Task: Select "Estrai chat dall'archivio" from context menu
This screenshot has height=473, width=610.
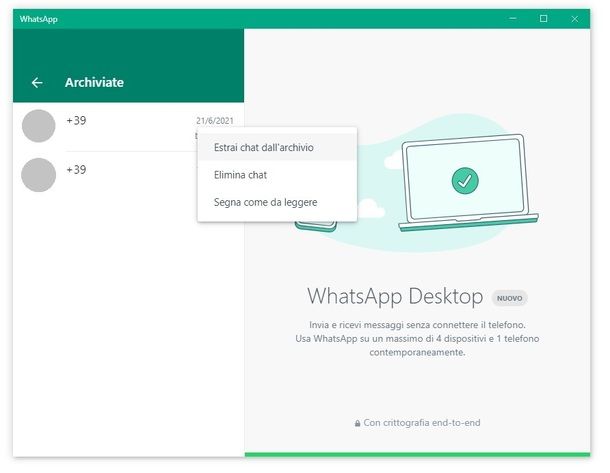Action: click(277, 147)
